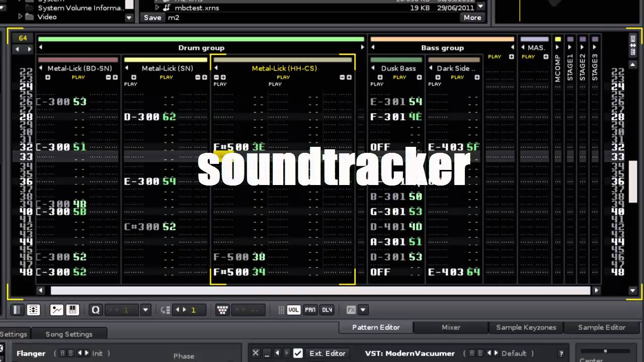Switch to the Mixer tab

pos(451,327)
